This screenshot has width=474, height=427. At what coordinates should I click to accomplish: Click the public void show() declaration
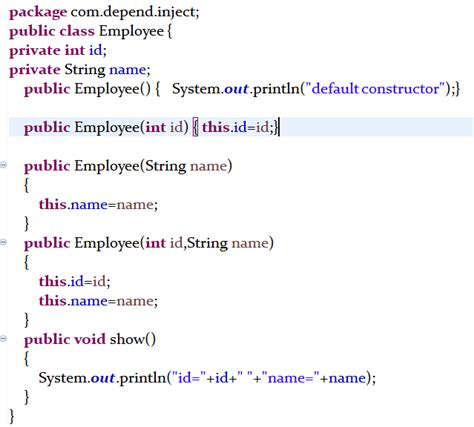click(90, 339)
